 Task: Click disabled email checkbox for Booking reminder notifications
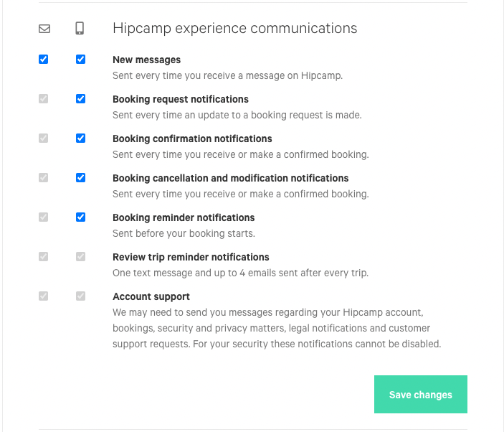[x=44, y=217]
